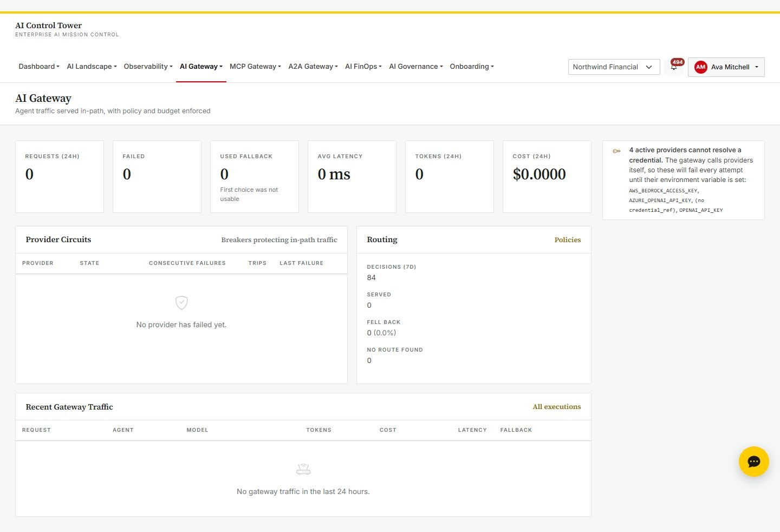Click the AI Control Tower logo title
The image size is (780, 532).
point(49,25)
